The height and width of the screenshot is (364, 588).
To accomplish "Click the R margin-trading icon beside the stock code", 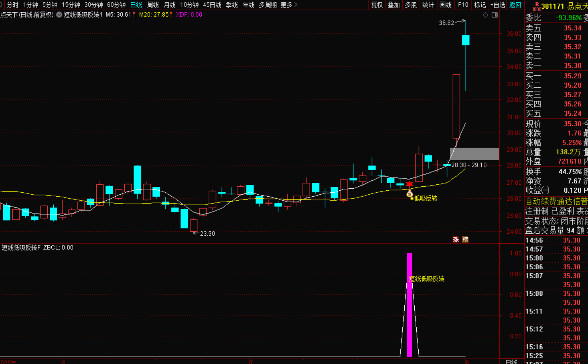I will [x=537, y=6].
